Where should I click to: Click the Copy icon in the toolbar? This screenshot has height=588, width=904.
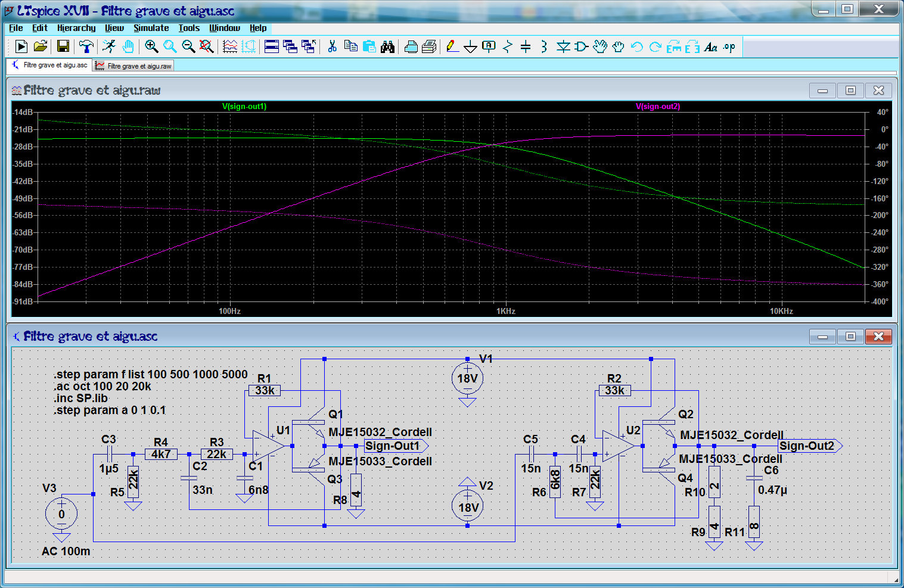click(351, 46)
